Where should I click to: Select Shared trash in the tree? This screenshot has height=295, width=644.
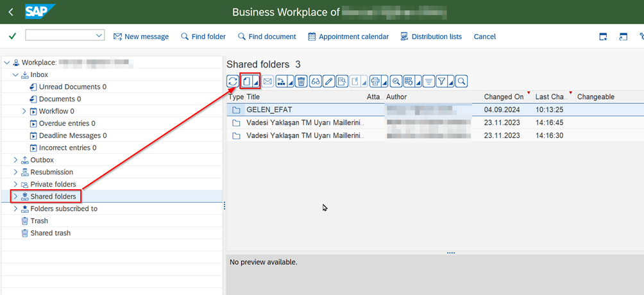50,233
